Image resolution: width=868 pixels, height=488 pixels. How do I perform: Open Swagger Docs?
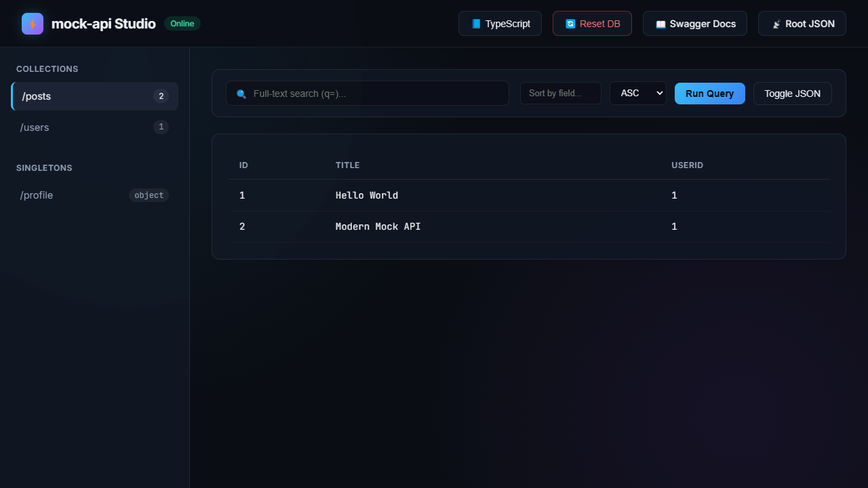tap(695, 24)
